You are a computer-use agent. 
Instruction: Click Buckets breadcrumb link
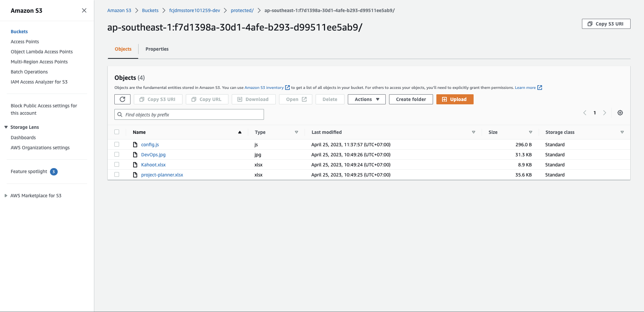coord(150,10)
